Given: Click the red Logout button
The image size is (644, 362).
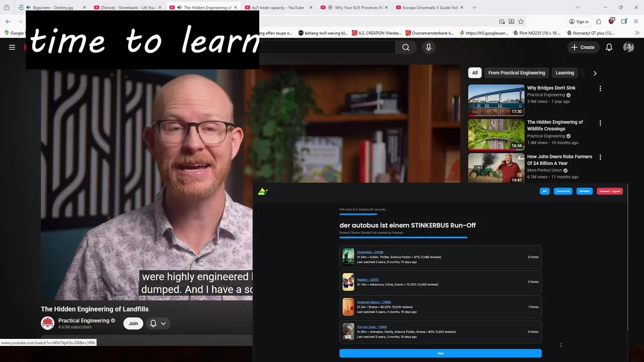Looking at the screenshot, I should (x=610, y=191).
